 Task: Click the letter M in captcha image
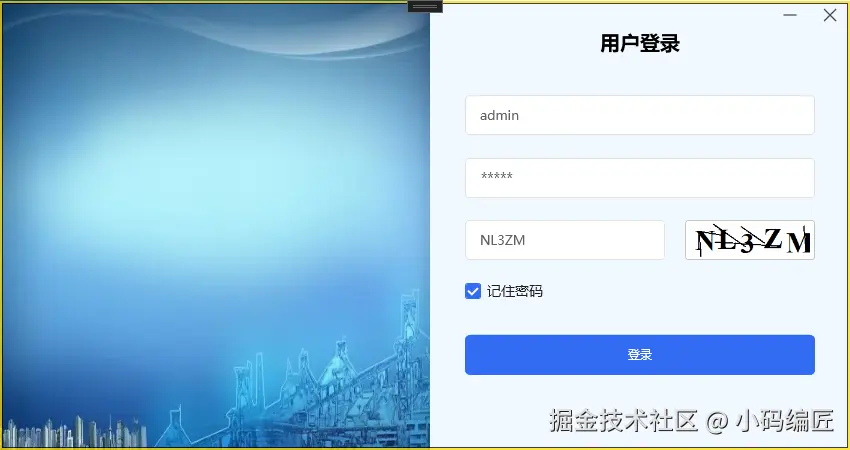point(799,243)
